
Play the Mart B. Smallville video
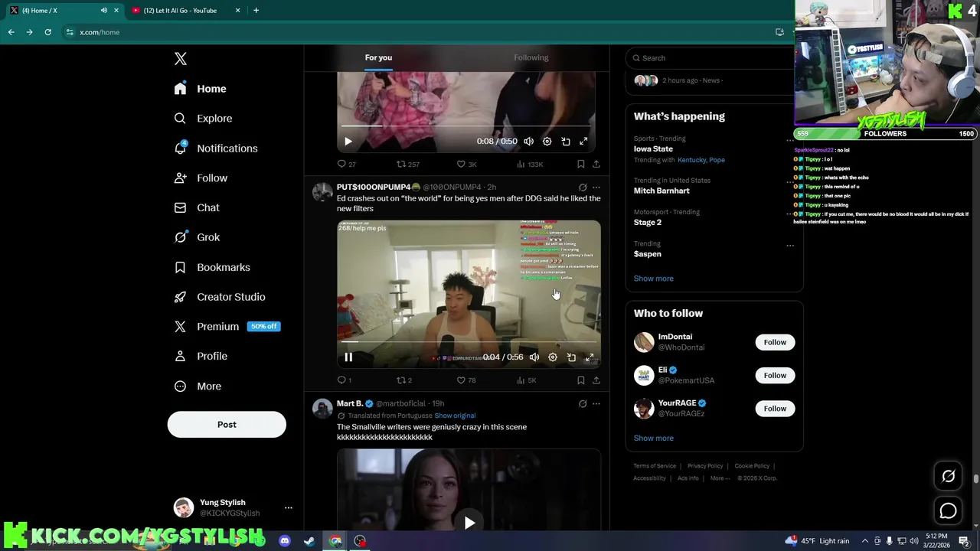[x=469, y=523]
